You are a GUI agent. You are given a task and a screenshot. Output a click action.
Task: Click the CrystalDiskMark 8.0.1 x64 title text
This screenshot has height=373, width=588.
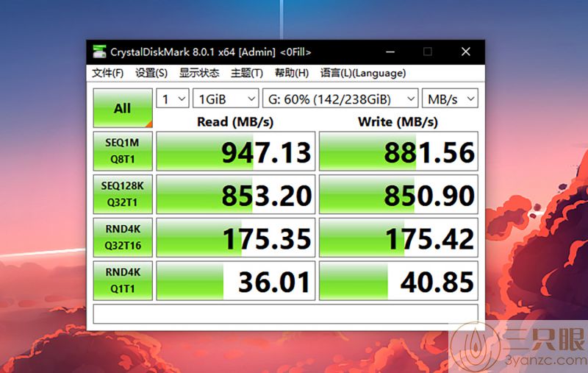(211, 51)
